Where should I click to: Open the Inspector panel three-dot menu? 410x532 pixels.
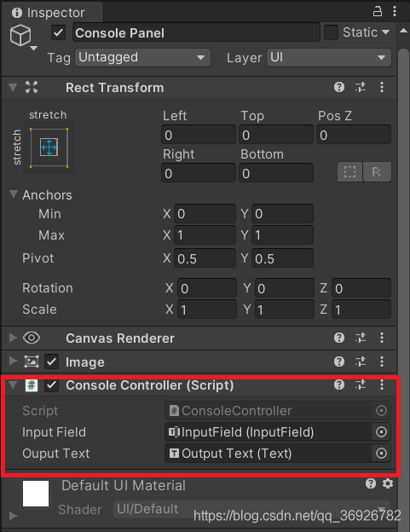(x=395, y=11)
